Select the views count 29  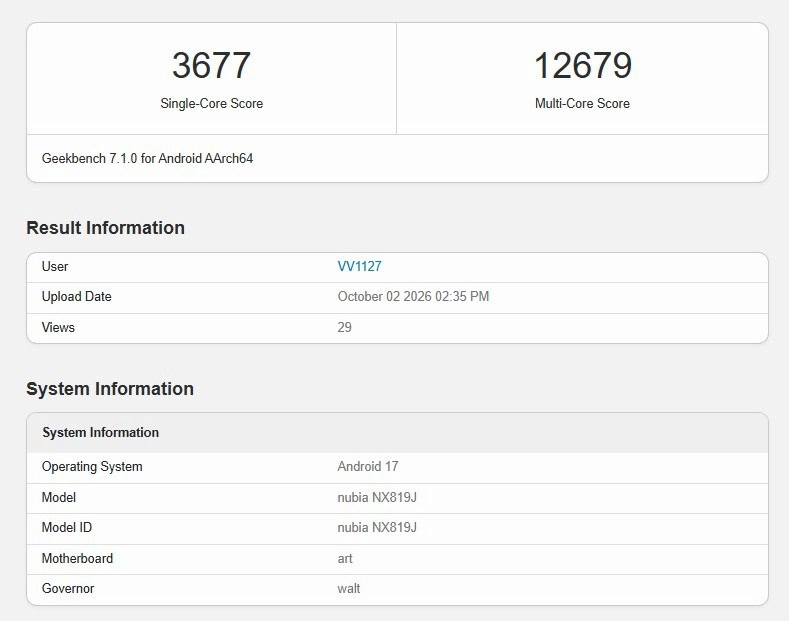[345, 327]
